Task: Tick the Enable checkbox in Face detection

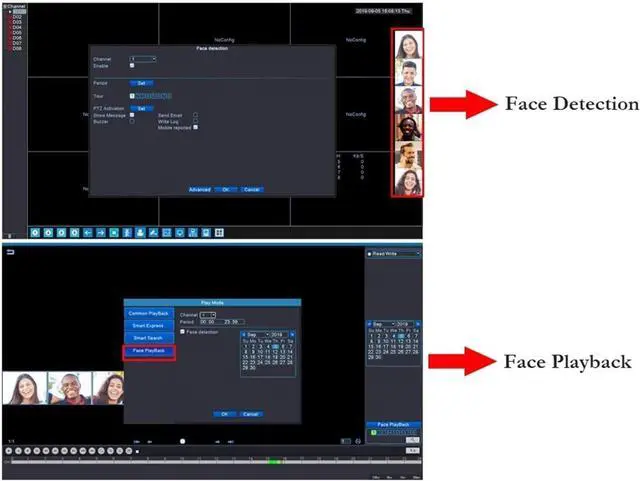Action: coord(132,65)
